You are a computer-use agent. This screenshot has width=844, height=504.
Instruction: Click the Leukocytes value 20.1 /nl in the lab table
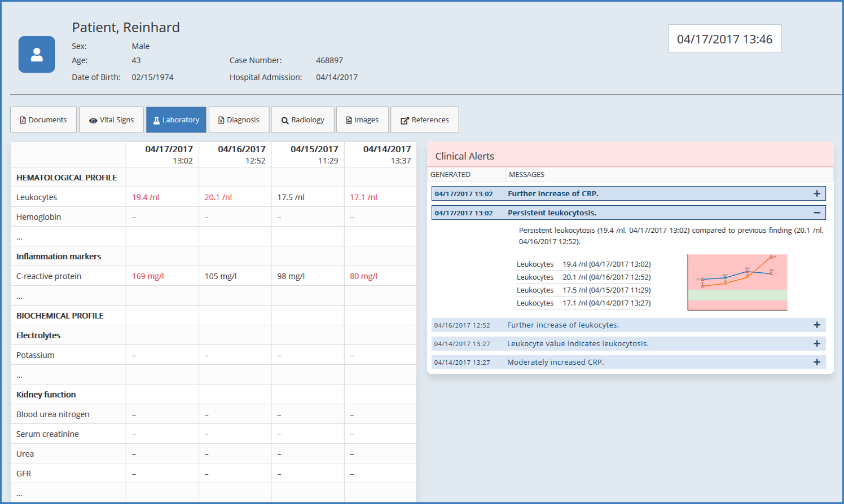pos(218,197)
